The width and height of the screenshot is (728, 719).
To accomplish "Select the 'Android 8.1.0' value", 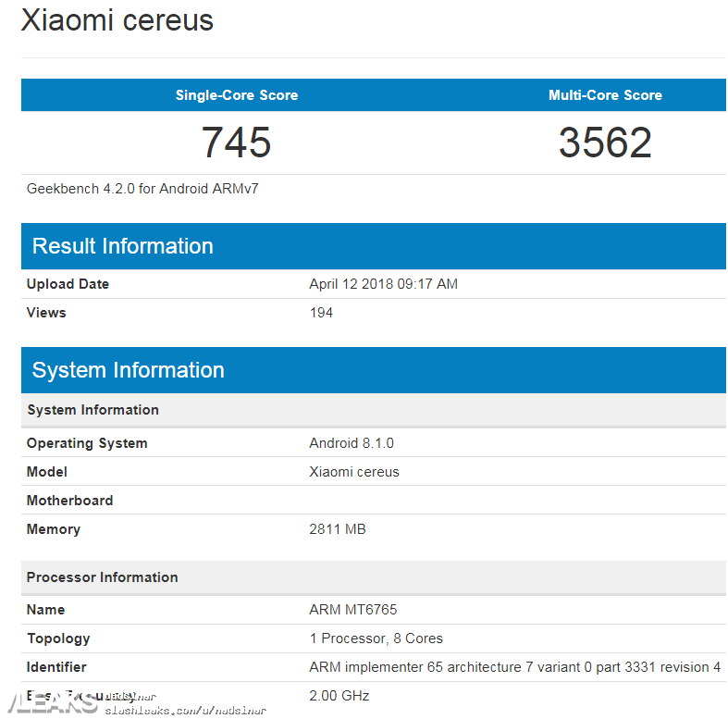I will 352,443.
